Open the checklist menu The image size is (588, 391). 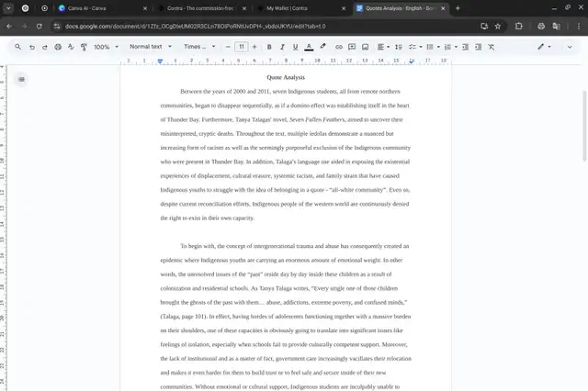point(415,47)
